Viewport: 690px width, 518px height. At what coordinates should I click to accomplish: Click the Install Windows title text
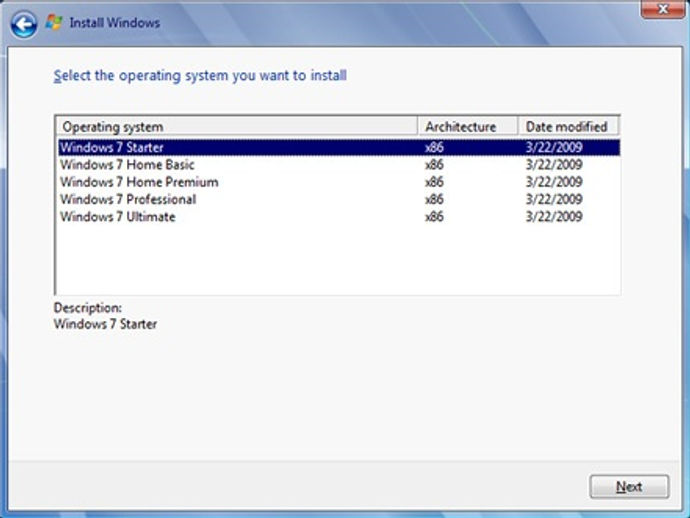pyautogui.click(x=115, y=22)
